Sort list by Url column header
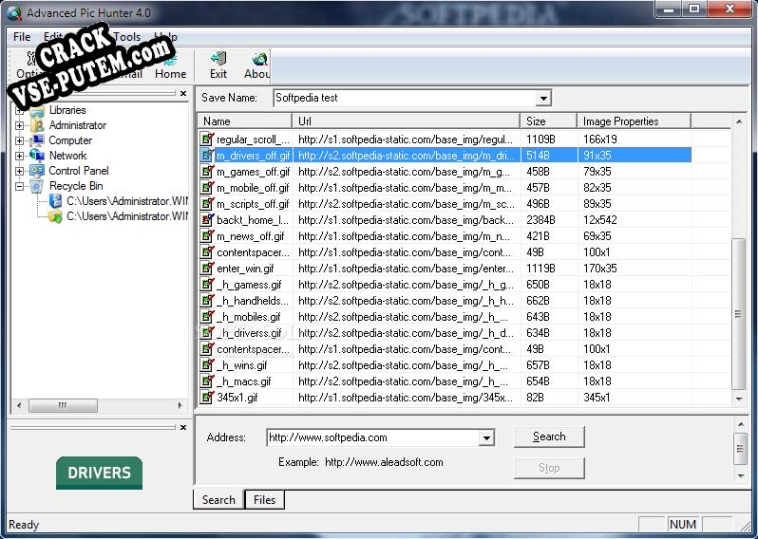 tap(406, 121)
